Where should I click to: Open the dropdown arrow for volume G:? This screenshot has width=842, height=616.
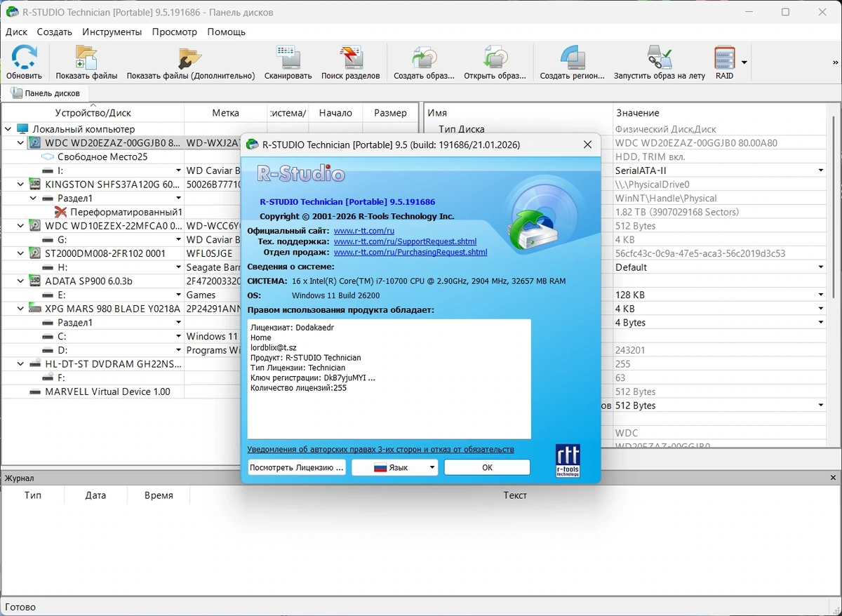178,240
